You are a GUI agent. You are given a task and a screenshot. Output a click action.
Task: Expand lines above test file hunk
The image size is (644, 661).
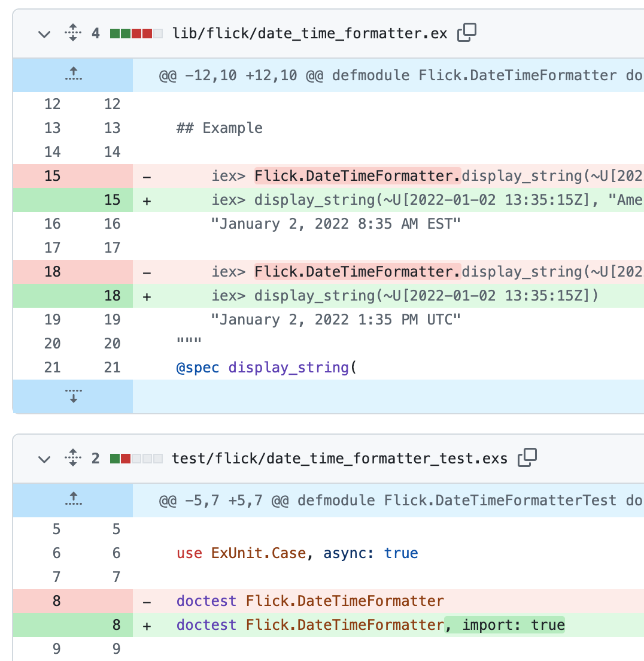click(x=73, y=500)
